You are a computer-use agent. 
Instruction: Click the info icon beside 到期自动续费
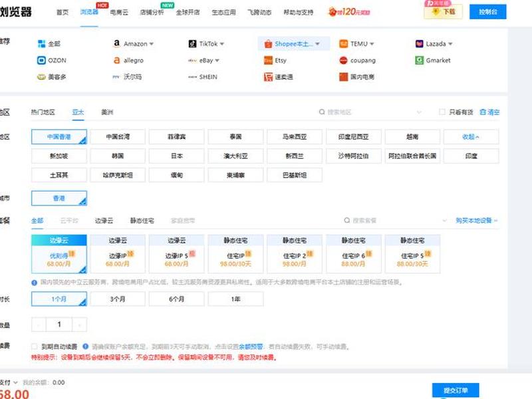click(86, 346)
